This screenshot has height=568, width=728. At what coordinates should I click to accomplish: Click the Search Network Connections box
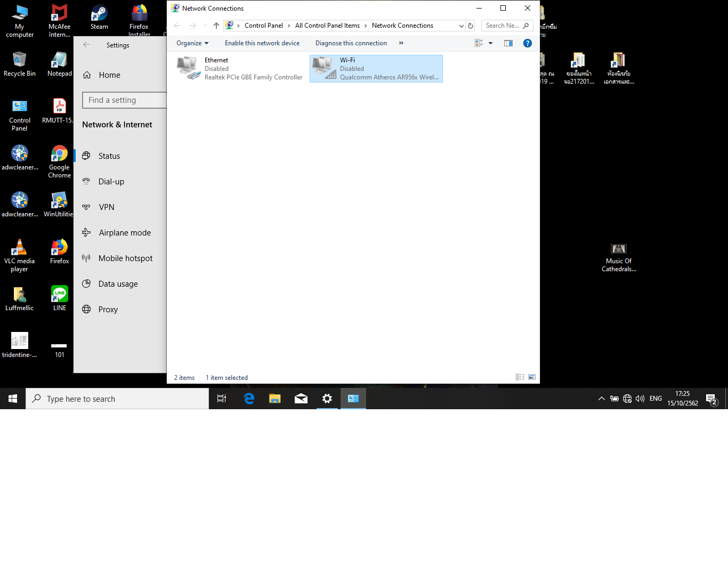[507, 26]
